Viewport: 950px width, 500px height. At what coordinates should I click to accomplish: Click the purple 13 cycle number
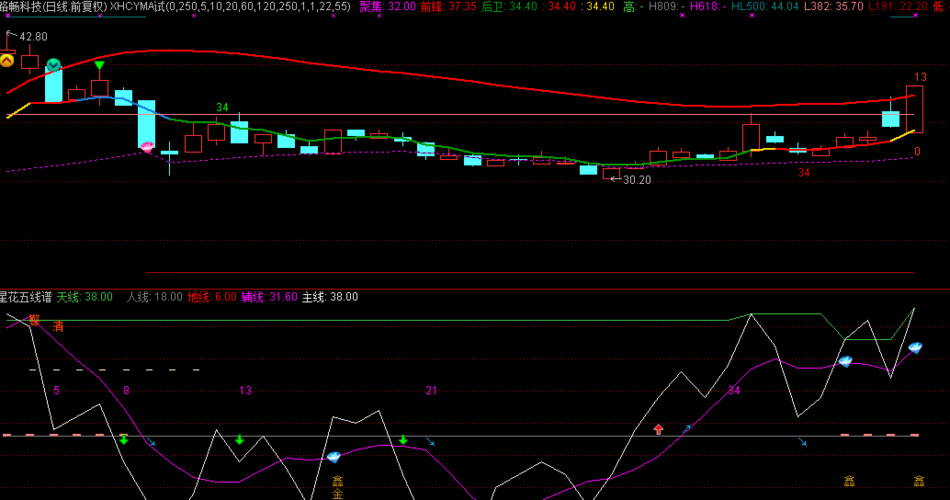(x=245, y=390)
